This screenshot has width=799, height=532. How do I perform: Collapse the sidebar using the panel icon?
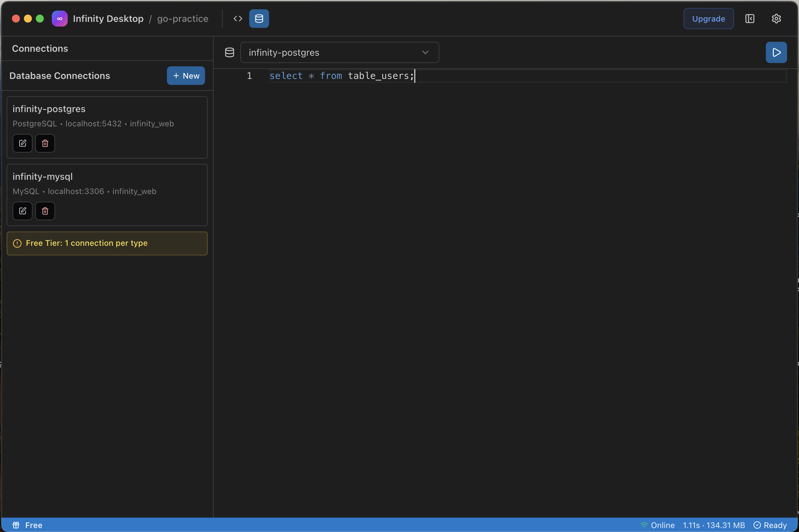coord(750,18)
